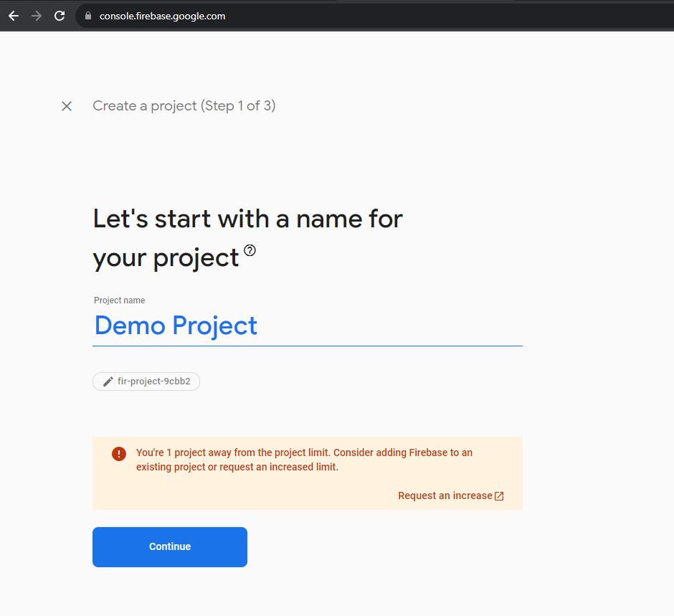This screenshot has height=616, width=674.
Task: Open the help tooltip beside the heading
Action: tap(250, 250)
